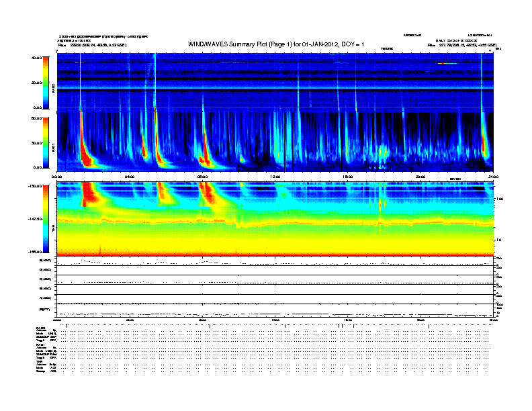Click the 08:00 tick under RAD1 spectrogram

tap(202, 177)
